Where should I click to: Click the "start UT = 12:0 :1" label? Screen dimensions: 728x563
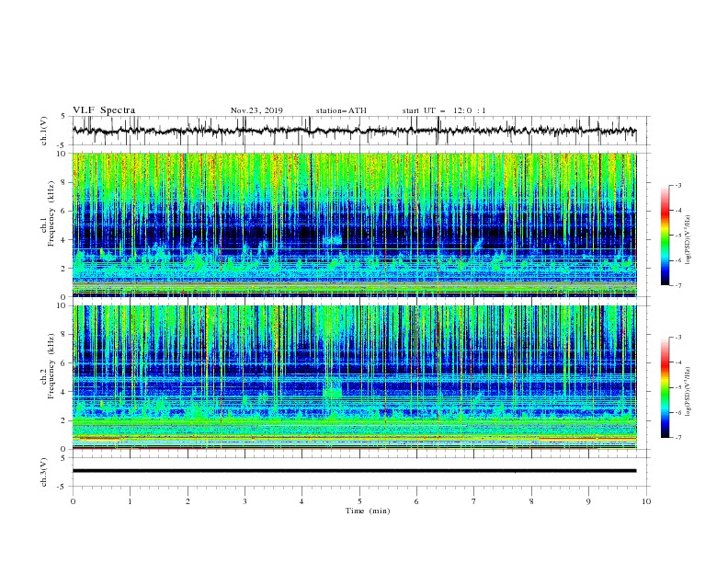pos(444,110)
